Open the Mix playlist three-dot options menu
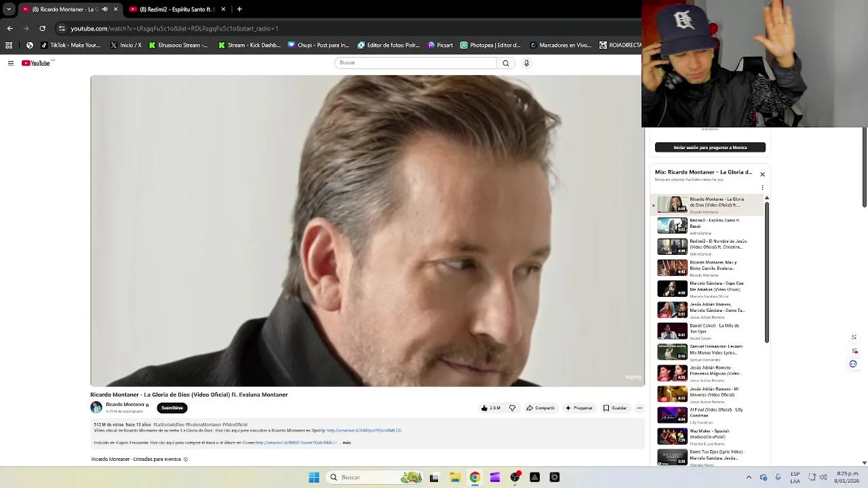Screen dimensions: 868x488 click(x=762, y=187)
